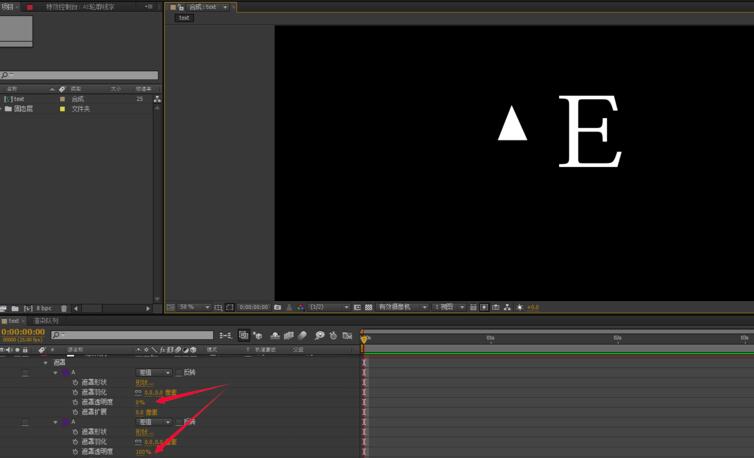The width and height of the screenshot is (754, 458).
Task: Click the label swatch of text composition
Action: (62, 99)
